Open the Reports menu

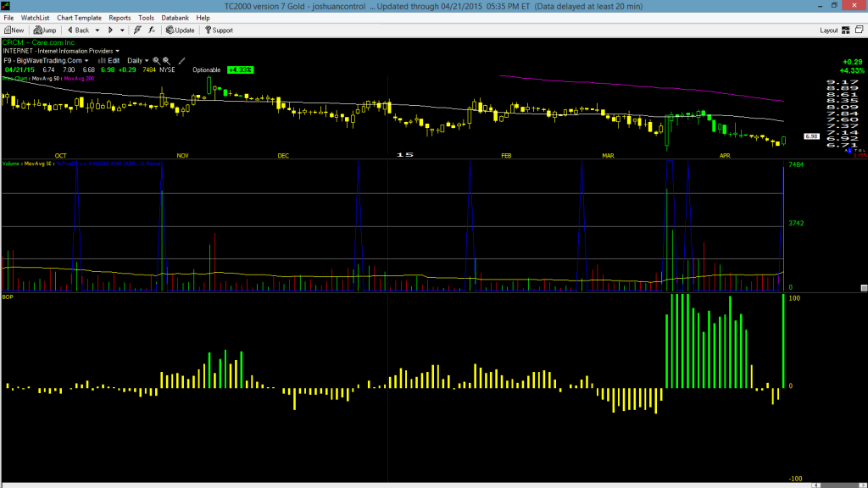120,18
